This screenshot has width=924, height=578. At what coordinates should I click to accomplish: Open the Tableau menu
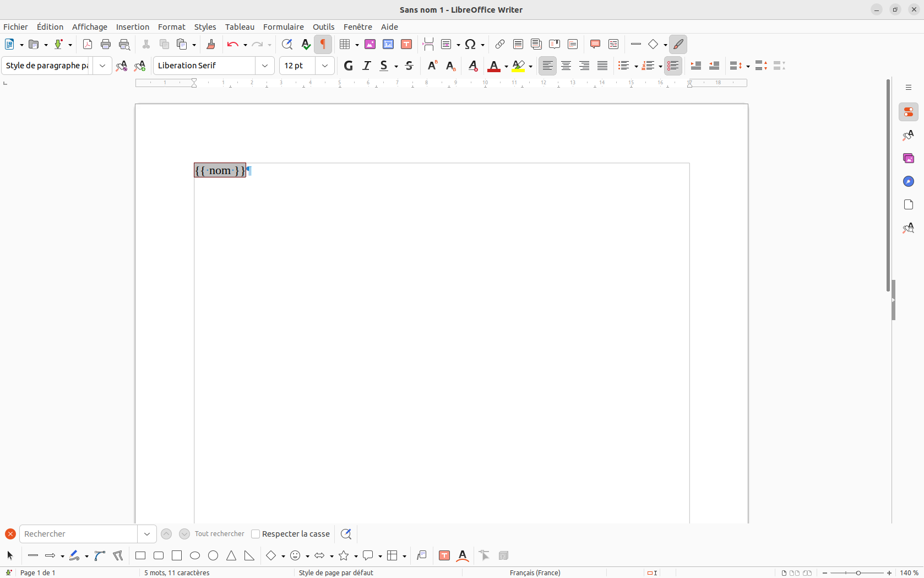240,26
